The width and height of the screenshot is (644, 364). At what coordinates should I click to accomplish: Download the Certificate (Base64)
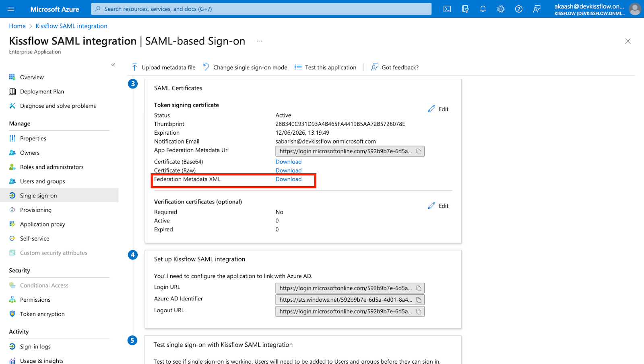tap(289, 162)
